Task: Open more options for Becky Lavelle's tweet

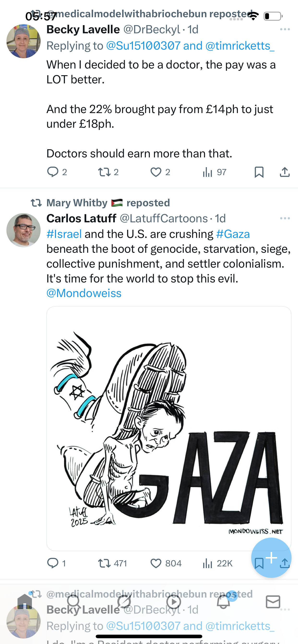Action: point(285,29)
